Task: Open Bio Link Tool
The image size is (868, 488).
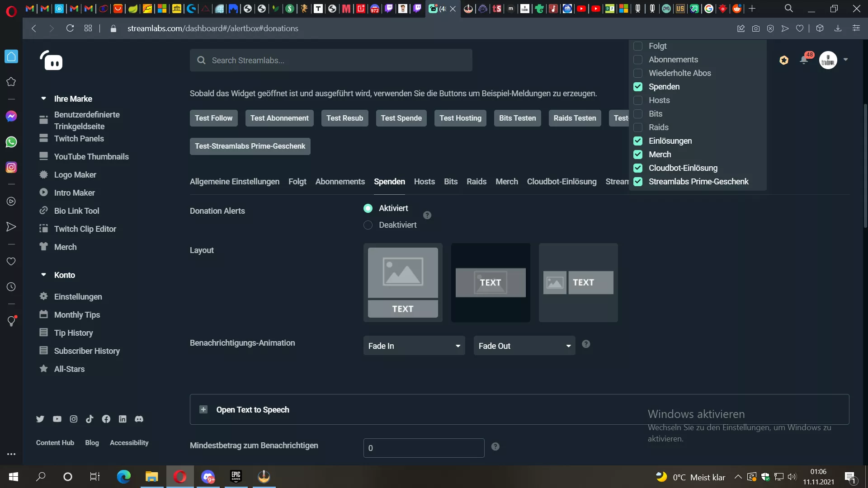Action: point(77,210)
